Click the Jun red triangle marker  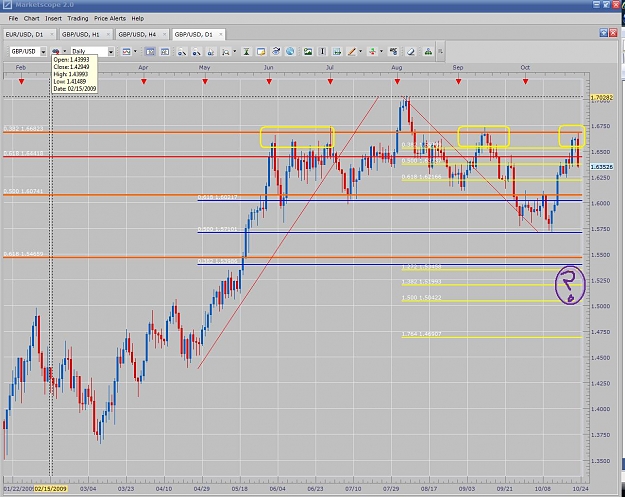point(269,81)
